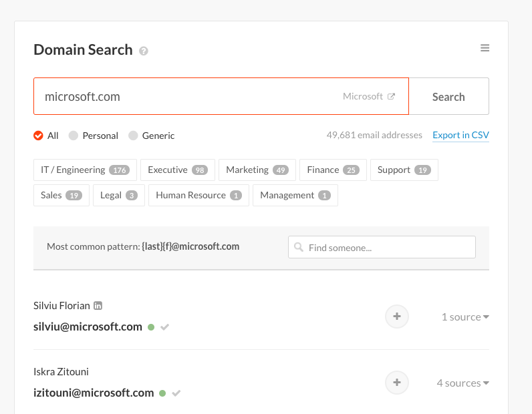This screenshot has width=532, height=414.
Task: Click the LinkedIn icon beside Silviu Florian
Action: tap(98, 306)
